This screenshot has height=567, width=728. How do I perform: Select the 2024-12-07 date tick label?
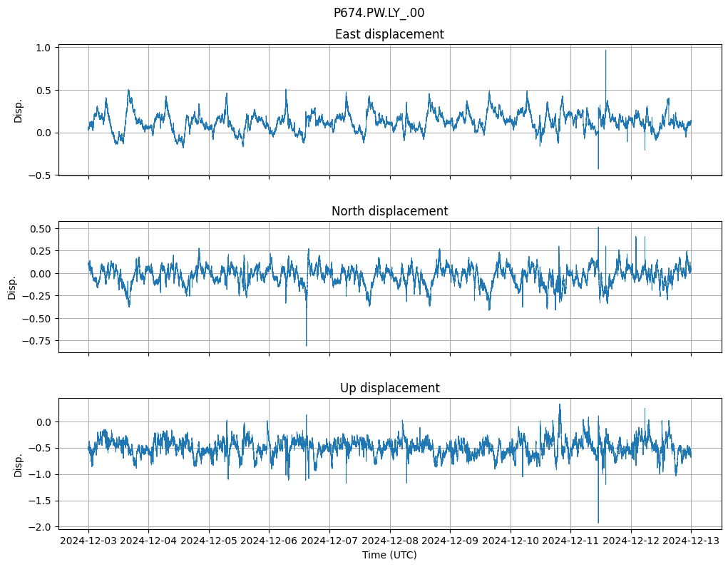tap(329, 541)
